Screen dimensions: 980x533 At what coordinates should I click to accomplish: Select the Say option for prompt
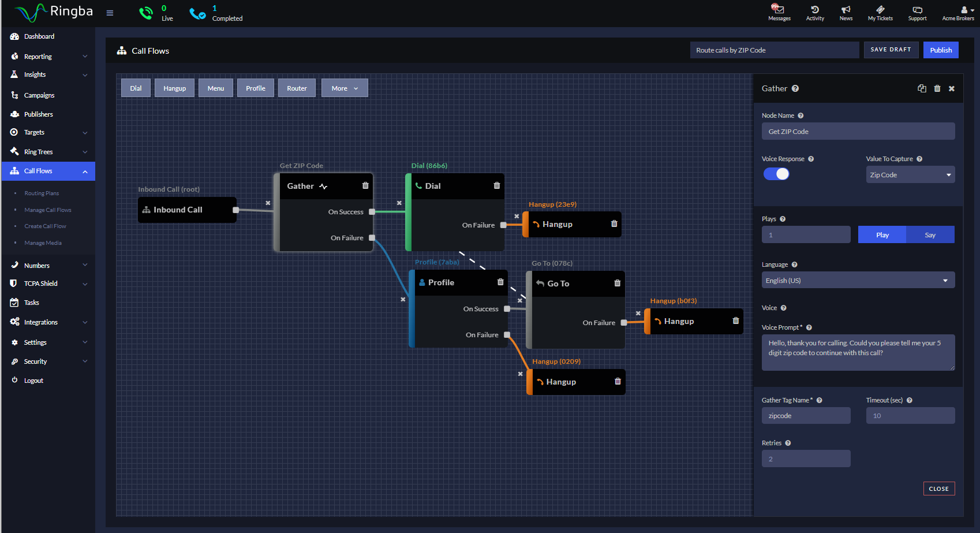(x=930, y=234)
